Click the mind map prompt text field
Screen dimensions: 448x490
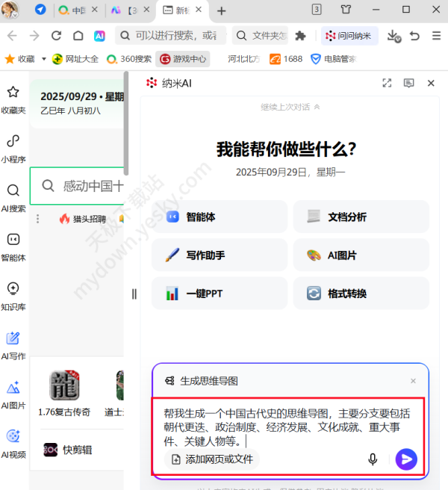click(287, 427)
